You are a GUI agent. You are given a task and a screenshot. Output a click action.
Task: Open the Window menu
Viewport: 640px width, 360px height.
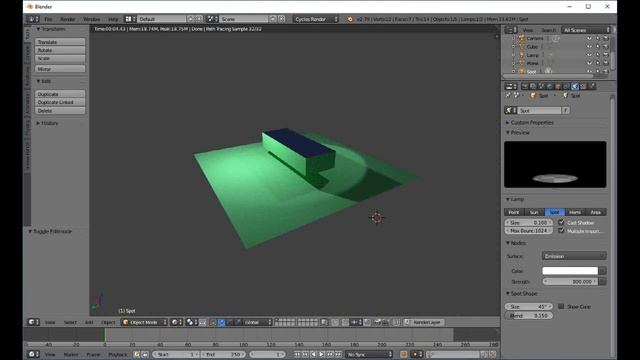[x=91, y=19]
